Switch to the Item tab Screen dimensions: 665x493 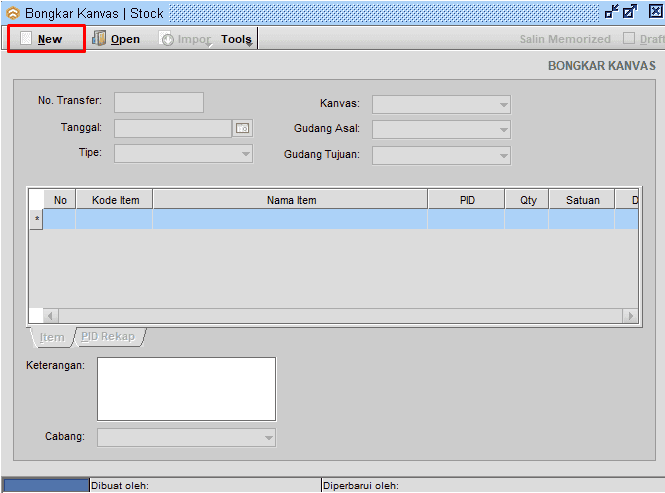pyautogui.click(x=52, y=337)
